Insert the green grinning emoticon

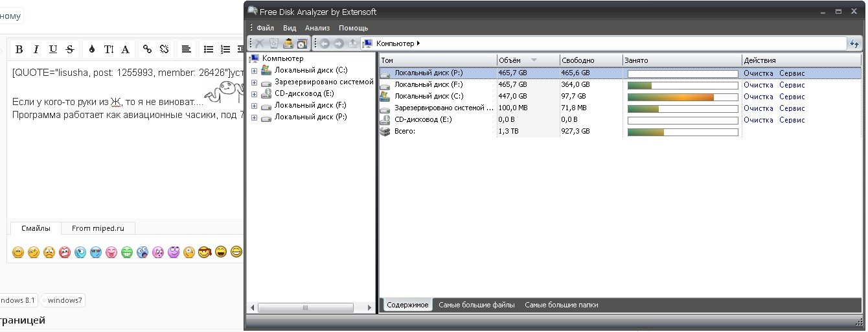click(127, 252)
